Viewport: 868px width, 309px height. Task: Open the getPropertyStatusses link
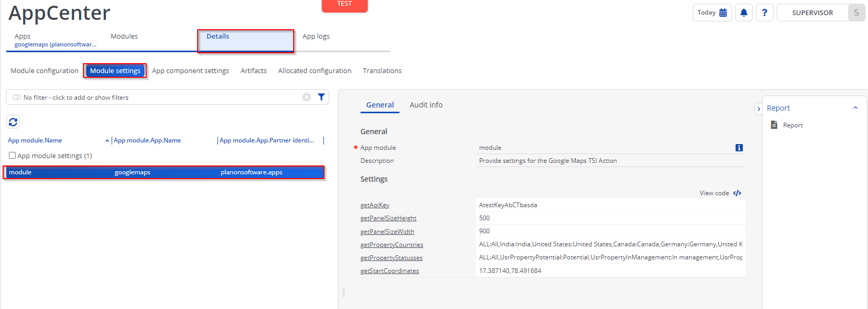[x=391, y=258]
